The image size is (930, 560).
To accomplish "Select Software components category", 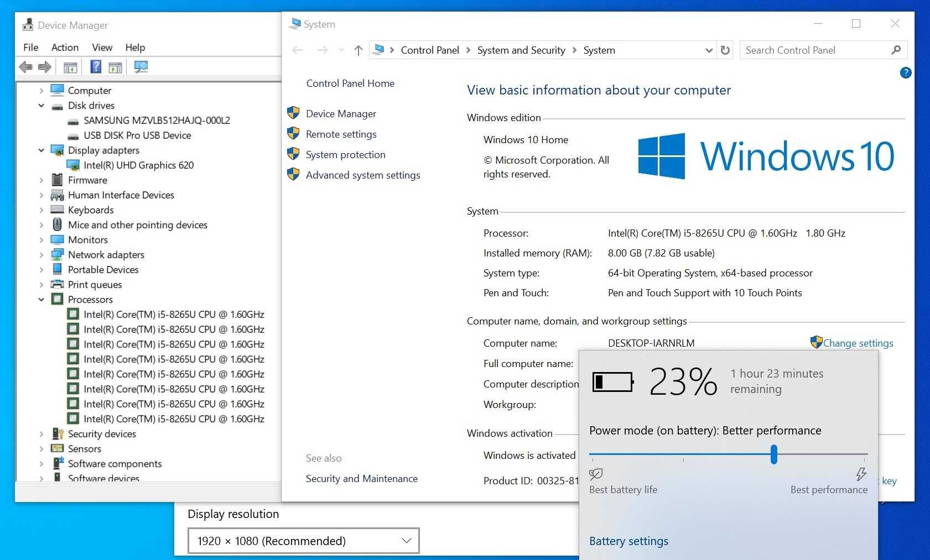I will coord(115,463).
